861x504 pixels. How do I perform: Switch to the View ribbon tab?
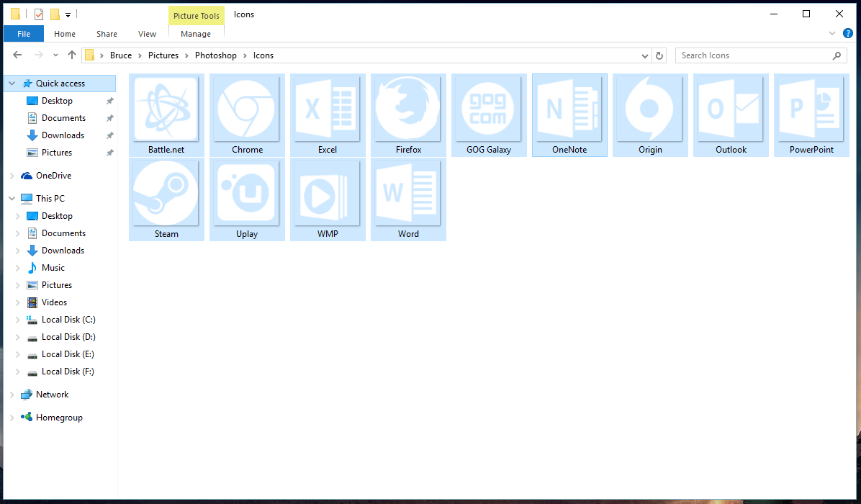(x=147, y=33)
